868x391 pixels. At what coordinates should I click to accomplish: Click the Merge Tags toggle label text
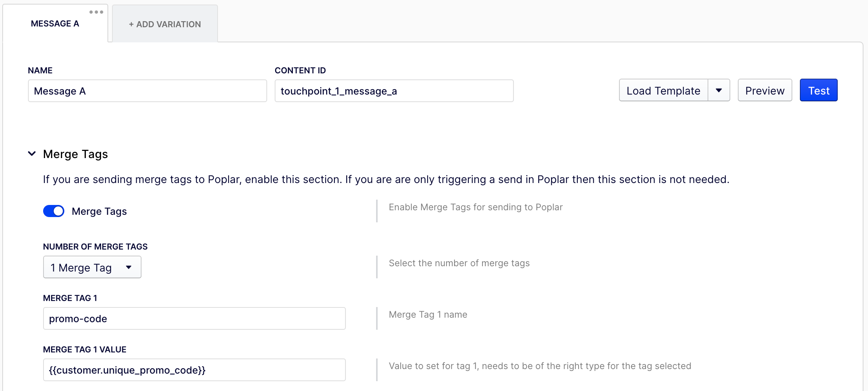click(99, 211)
